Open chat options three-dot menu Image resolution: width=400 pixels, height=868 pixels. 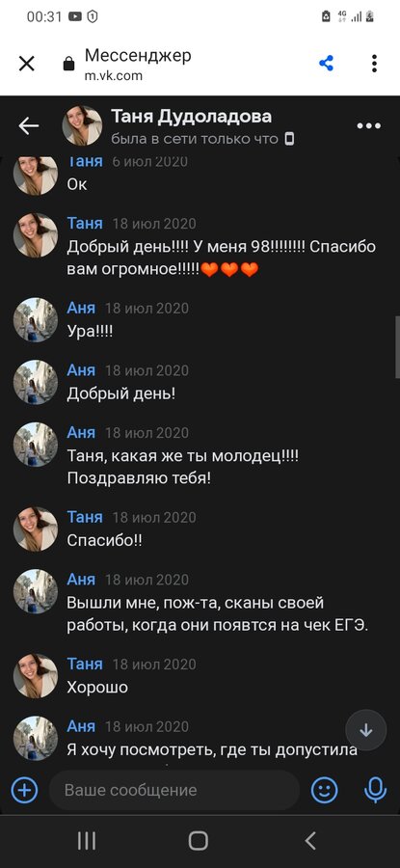tap(369, 126)
